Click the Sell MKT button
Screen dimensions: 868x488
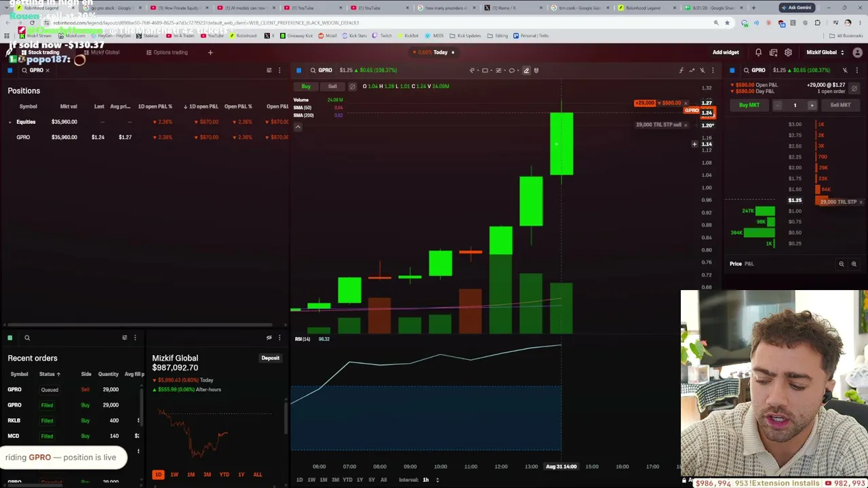[840, 105]
